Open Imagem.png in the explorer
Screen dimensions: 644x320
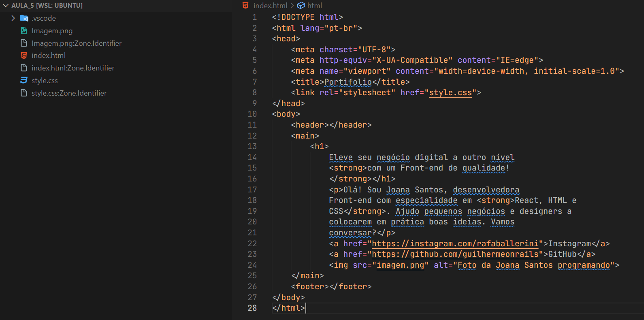click(52, 31)
